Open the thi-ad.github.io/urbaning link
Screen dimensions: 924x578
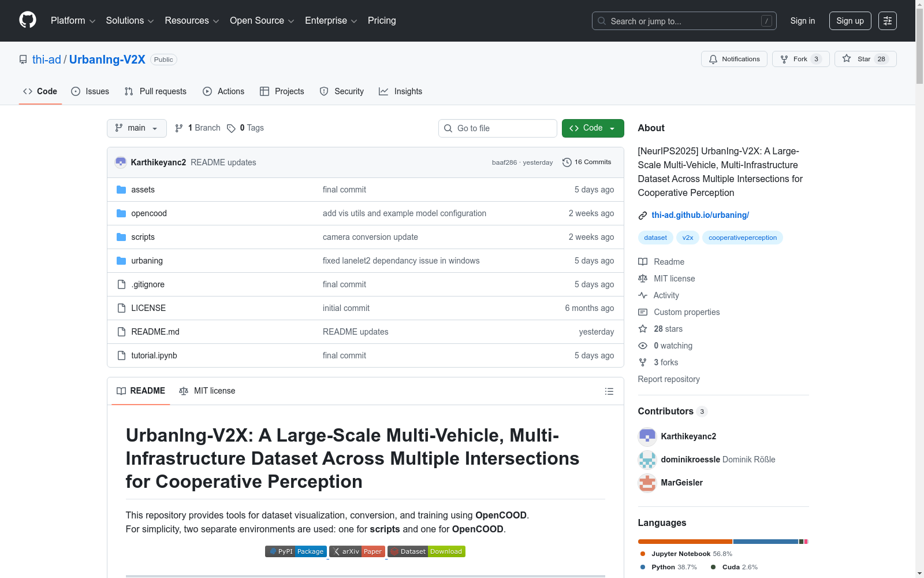(700, 215)
